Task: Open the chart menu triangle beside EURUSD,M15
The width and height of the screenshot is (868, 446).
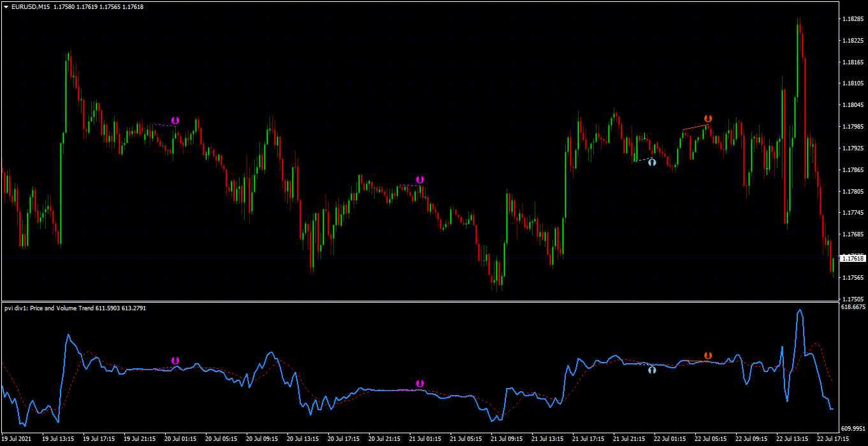Action: [x=6, y=7]
